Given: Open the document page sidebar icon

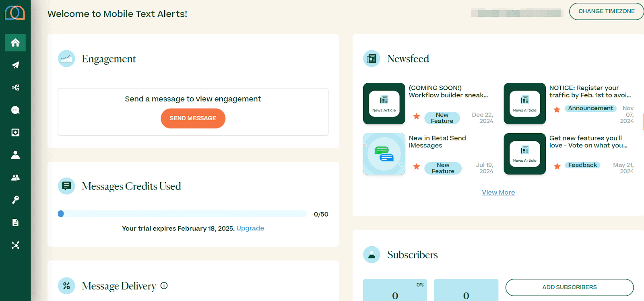Looking at the screenshot, I should (15, 223).
